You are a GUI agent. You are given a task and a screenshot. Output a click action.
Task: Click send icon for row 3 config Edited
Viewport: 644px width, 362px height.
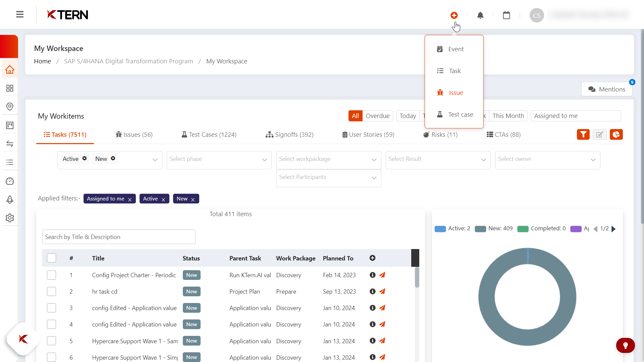pos(382,308)
